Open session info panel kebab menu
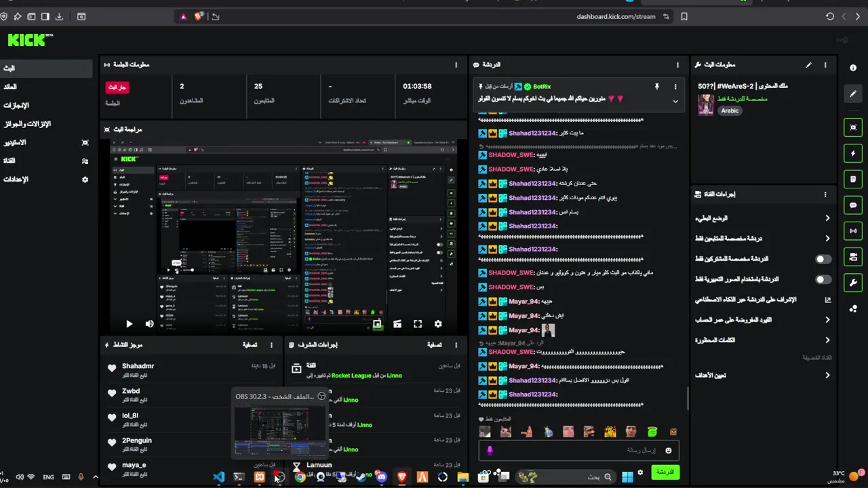 pos(456,65)
